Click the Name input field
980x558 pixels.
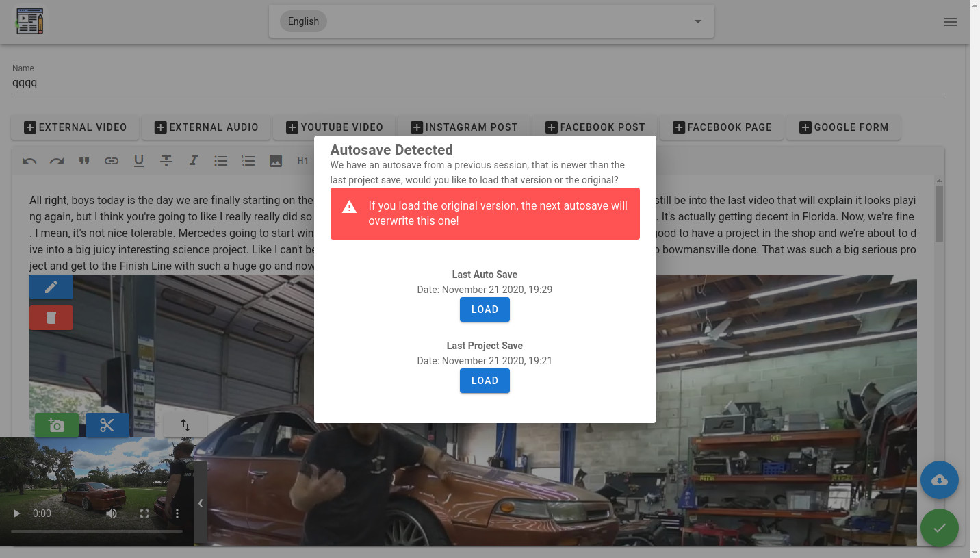[478, 83]
